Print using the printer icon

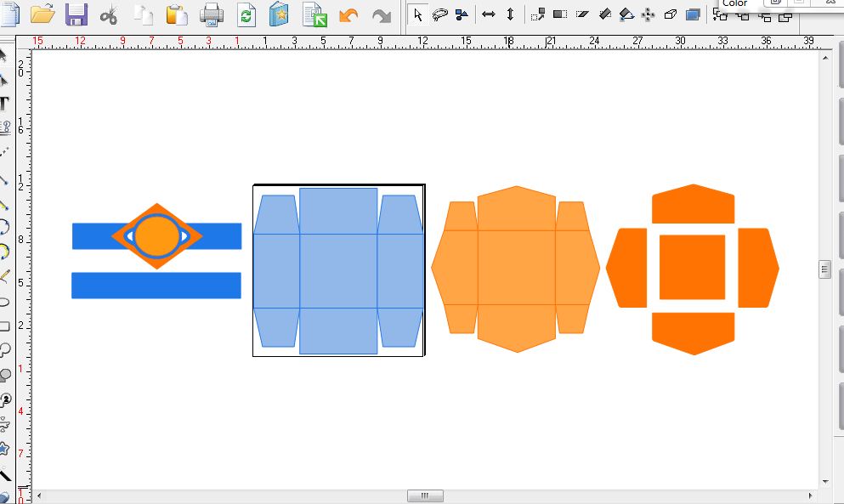coord(212,14)
